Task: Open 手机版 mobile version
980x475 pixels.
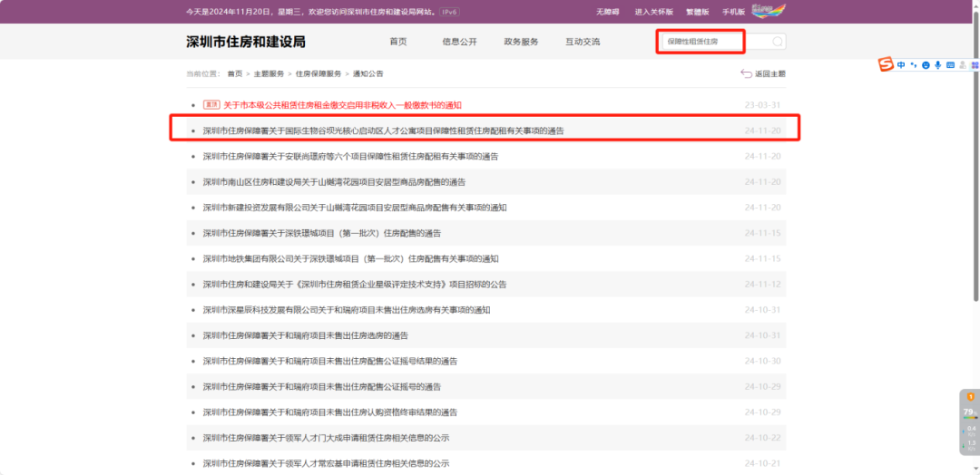Action: (733, 12)
